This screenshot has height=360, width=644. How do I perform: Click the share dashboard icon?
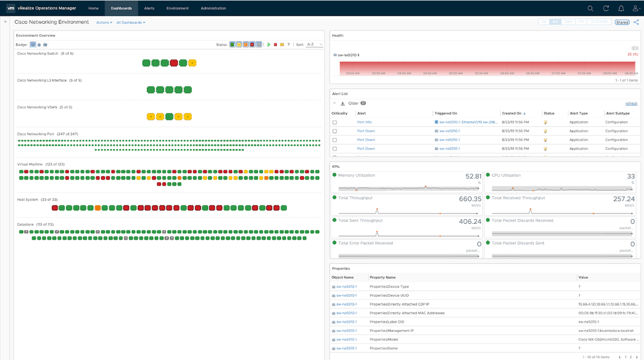point(636,22)
